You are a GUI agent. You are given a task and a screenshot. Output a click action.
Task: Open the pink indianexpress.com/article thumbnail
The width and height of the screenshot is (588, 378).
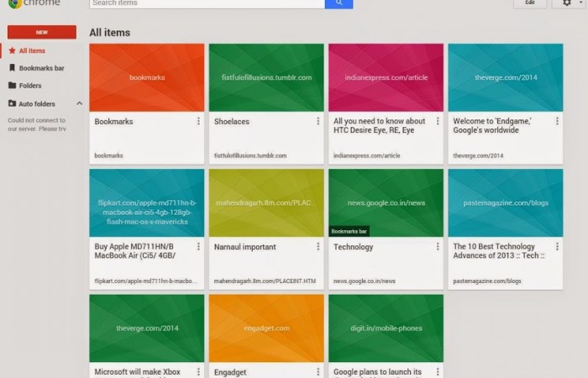tap(386, 77)
